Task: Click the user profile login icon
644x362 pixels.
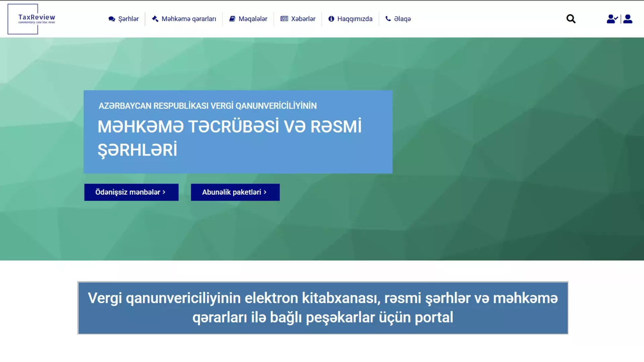Action: click(628, 19)
